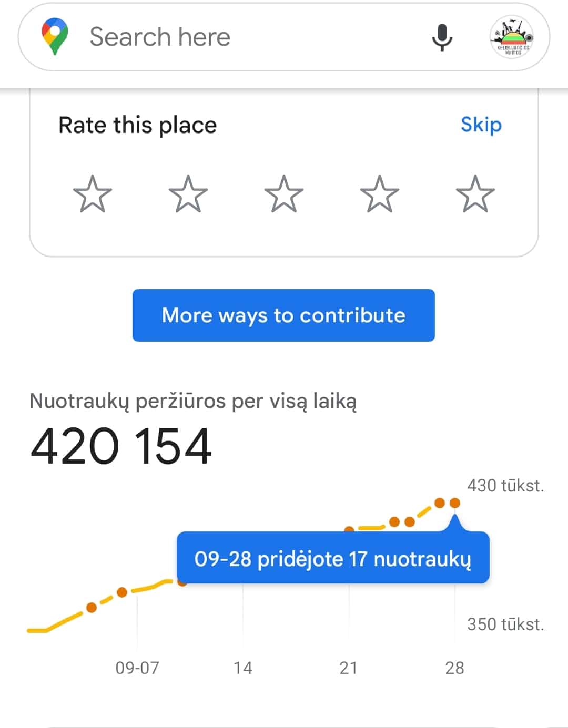This screenshot has width=568, height=728.
Task: Tap the 09-28 pridėjote 17 nuotraukų tooltip
Action: pos(332,558)
